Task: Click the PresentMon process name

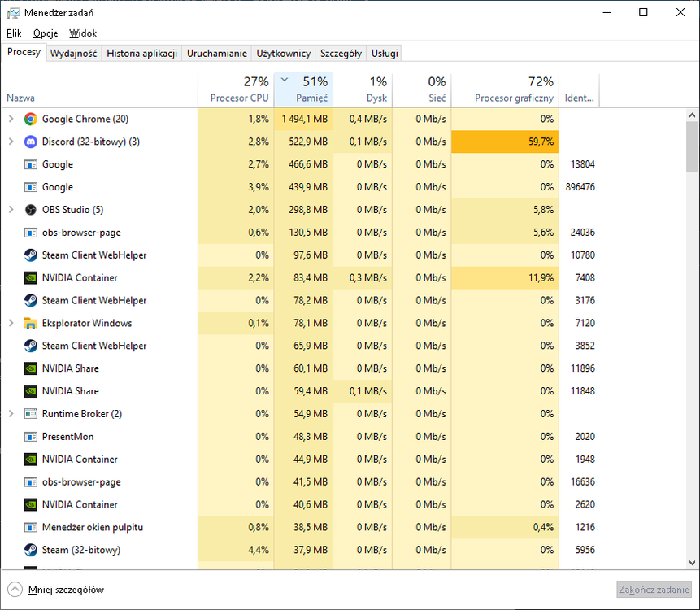Action: 67,437
